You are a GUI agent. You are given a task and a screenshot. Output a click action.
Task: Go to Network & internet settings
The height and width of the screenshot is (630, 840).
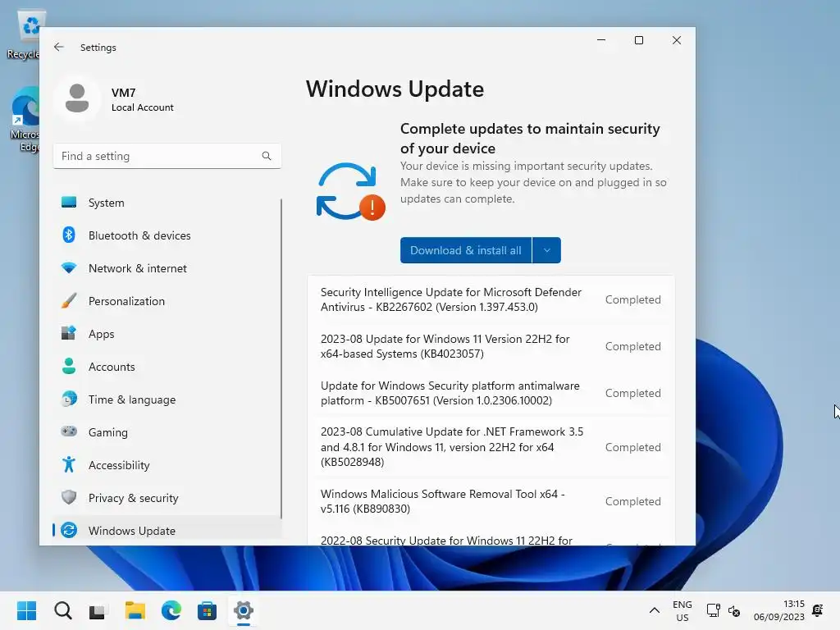167,268
